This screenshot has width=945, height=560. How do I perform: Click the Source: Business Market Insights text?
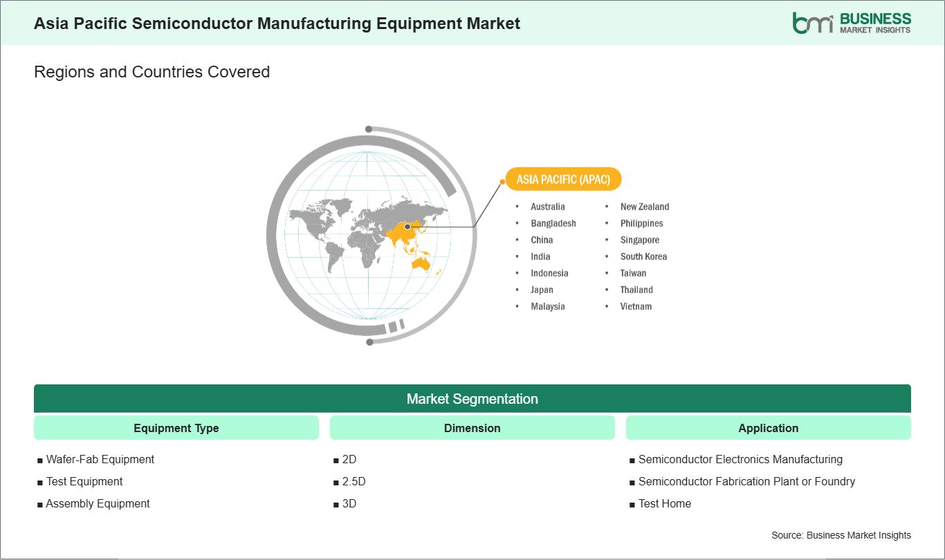[841, 535]
